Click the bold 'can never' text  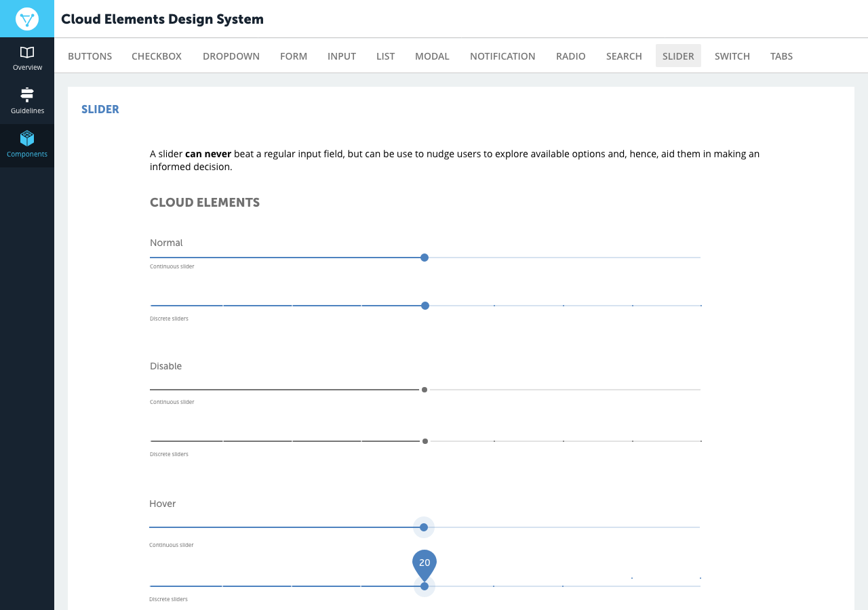[x=208, y=154]
